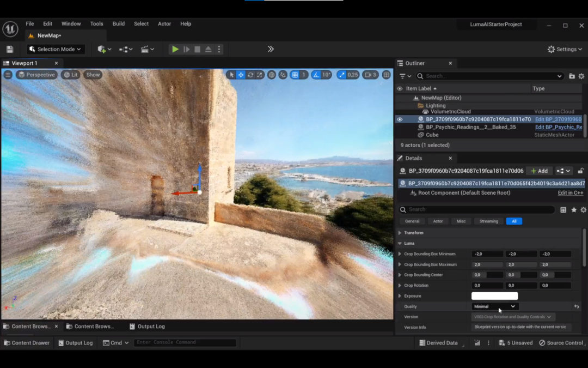Click the Outliner settings gear icon
This screenshot has width=588, height=368.
coord(581,76)
